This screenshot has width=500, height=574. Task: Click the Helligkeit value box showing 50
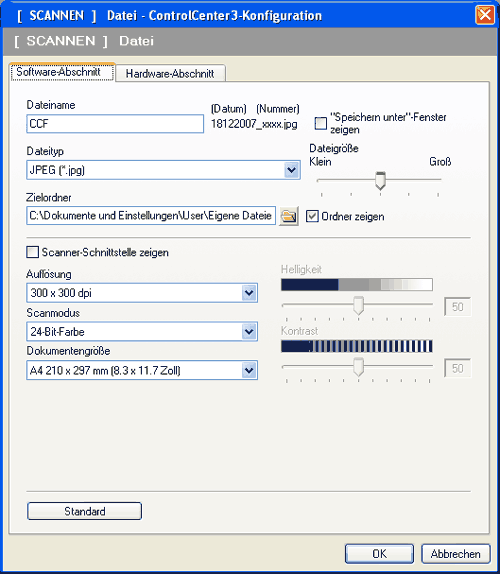[x=457, y=307]
